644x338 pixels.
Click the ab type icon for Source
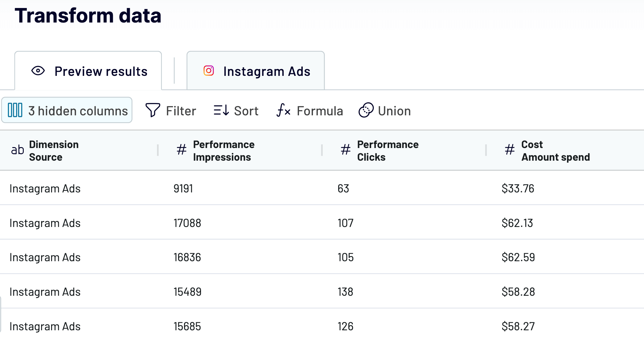[18, 150]
